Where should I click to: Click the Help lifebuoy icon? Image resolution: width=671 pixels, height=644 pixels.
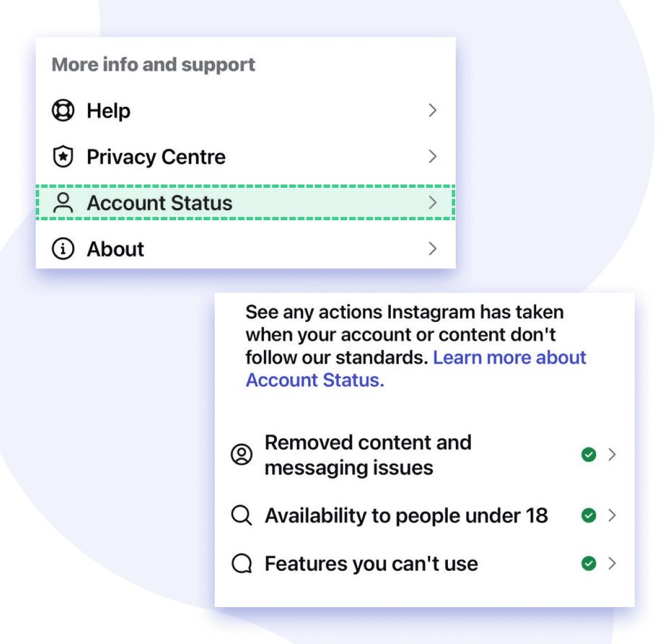coord(63,110)
